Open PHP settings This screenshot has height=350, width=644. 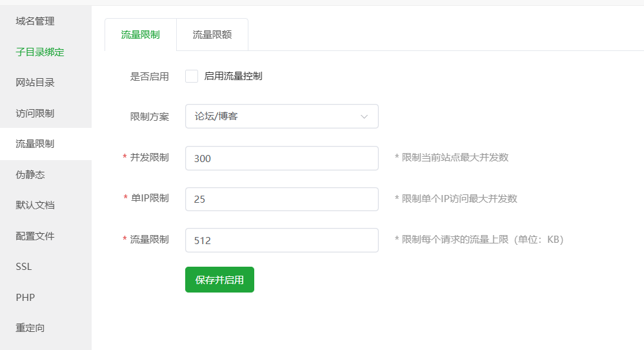pyautogui.click(x=25, y=298)
